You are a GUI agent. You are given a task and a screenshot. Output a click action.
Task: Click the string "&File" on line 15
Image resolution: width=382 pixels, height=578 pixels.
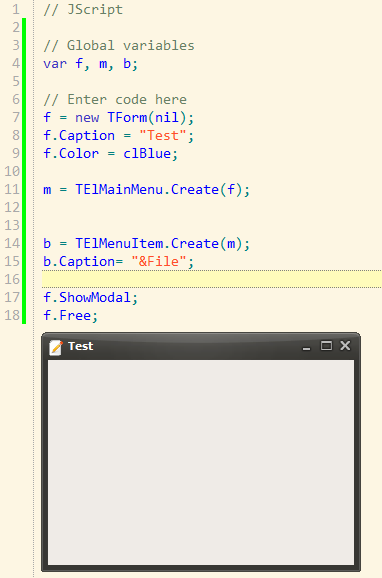[x=159, y=262]
